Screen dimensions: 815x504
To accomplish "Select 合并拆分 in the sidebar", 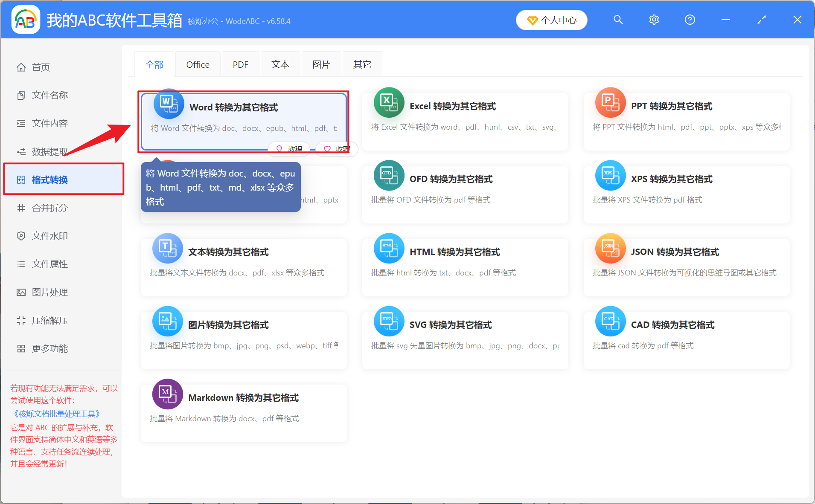I will [49, 208].
